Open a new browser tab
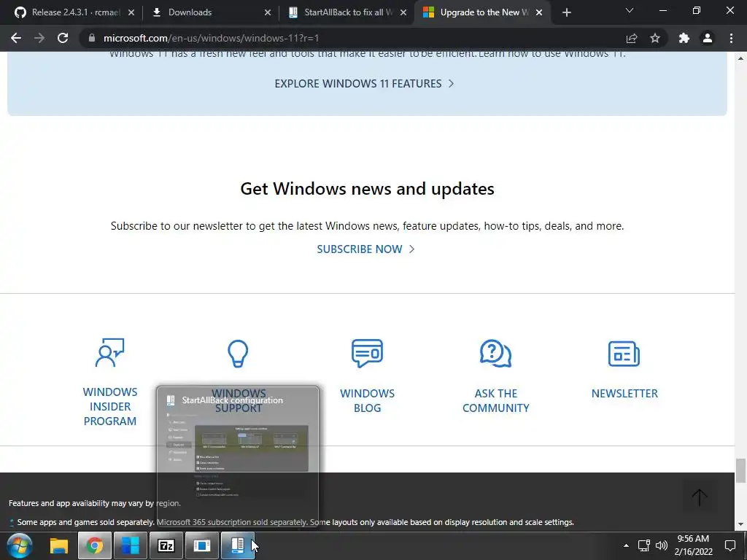 (x=566, y=13)
